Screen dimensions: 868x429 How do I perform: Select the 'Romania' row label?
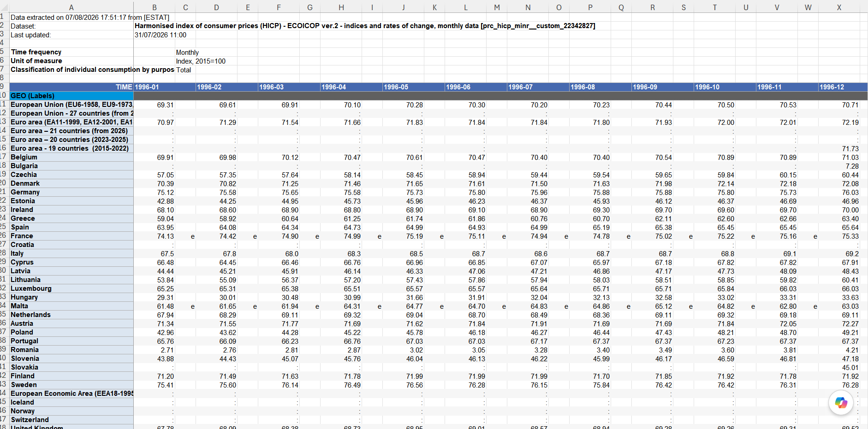71,350
